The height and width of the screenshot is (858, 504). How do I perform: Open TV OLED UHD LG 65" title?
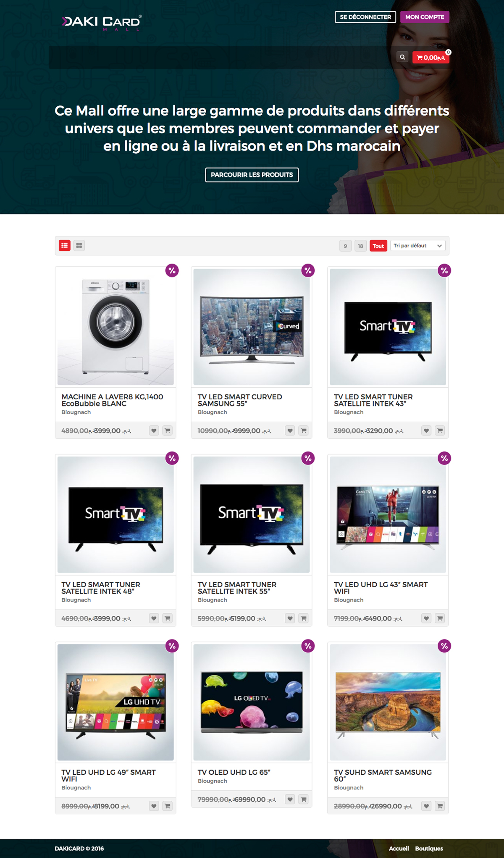234,772
